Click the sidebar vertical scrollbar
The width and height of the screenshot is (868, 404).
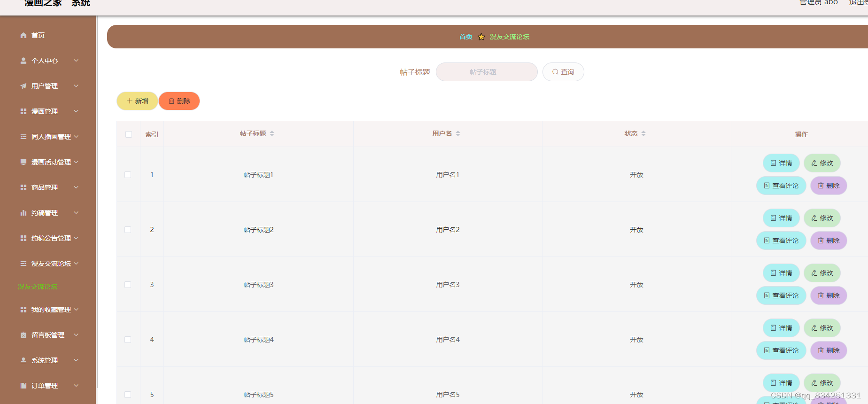coord(97,202)
